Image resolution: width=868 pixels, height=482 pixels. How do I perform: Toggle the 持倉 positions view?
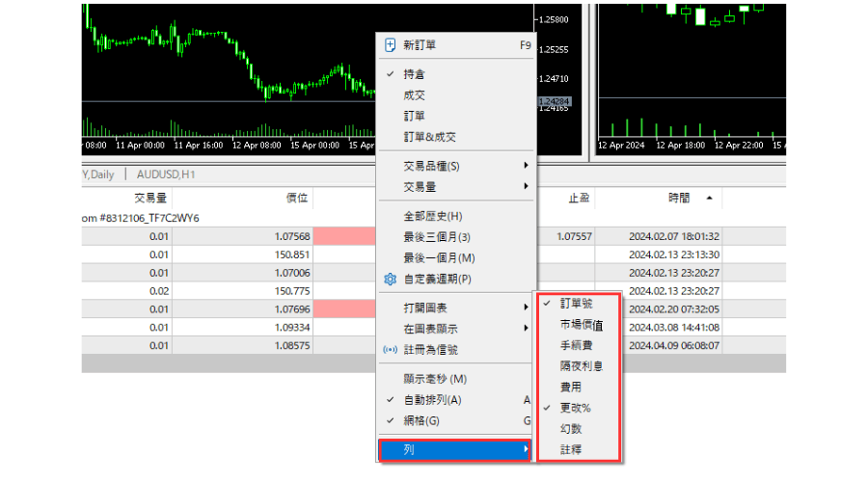pyautogui.click(x=415, y=74)
